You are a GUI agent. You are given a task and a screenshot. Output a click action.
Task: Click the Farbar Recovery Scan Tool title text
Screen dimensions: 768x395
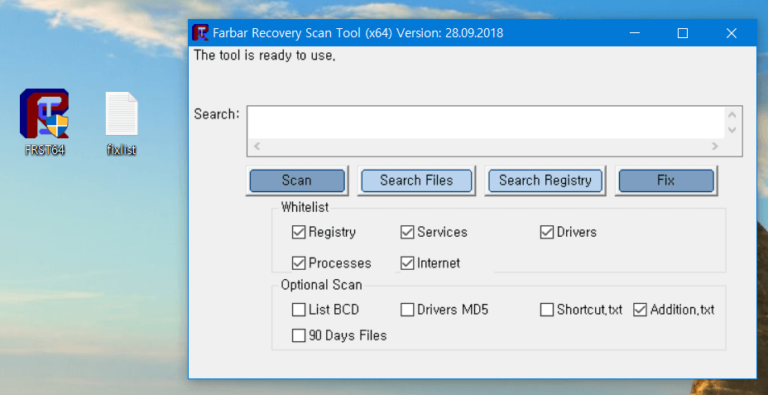click(358, 33)
